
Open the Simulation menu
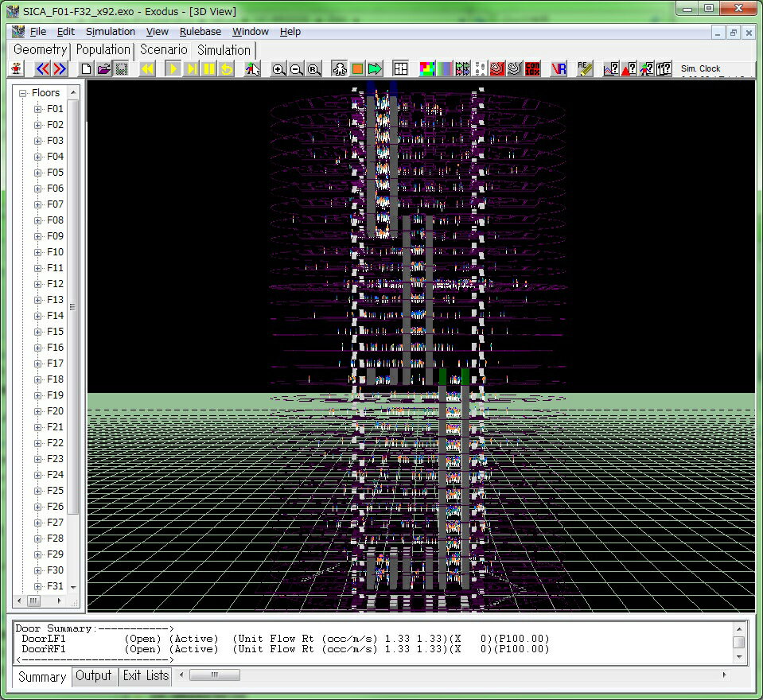111,32
